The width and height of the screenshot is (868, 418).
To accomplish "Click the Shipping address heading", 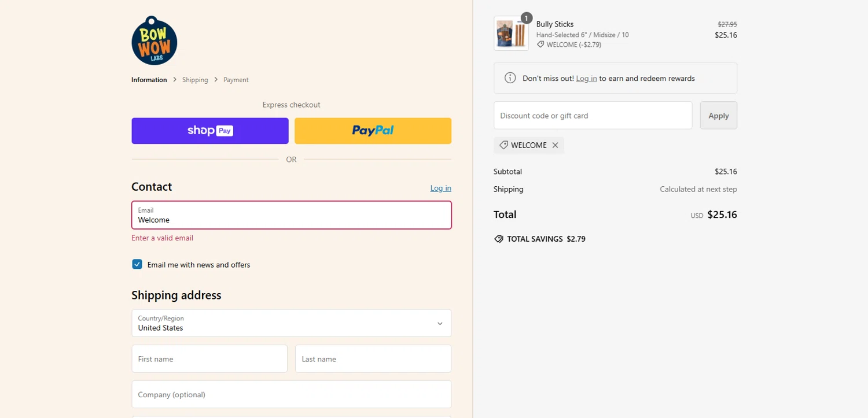I will coord(176,295).
